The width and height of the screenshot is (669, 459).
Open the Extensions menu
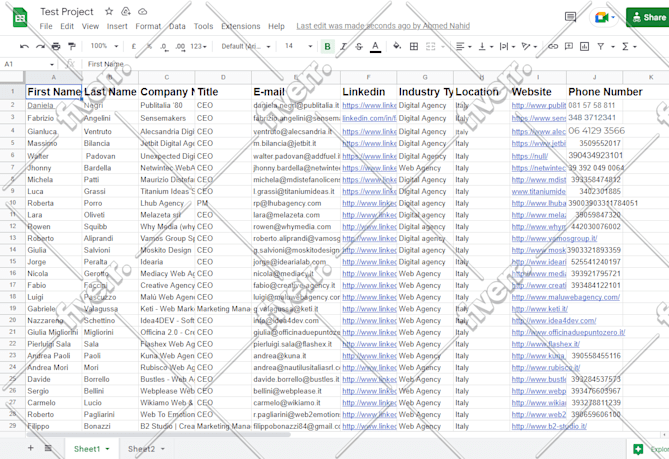[241, 26]
